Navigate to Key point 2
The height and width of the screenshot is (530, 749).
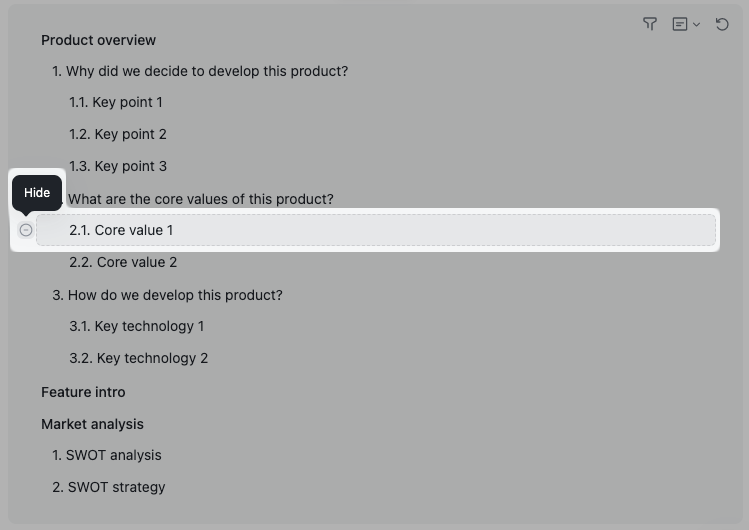pyautogui.click(x=118, y=134)
